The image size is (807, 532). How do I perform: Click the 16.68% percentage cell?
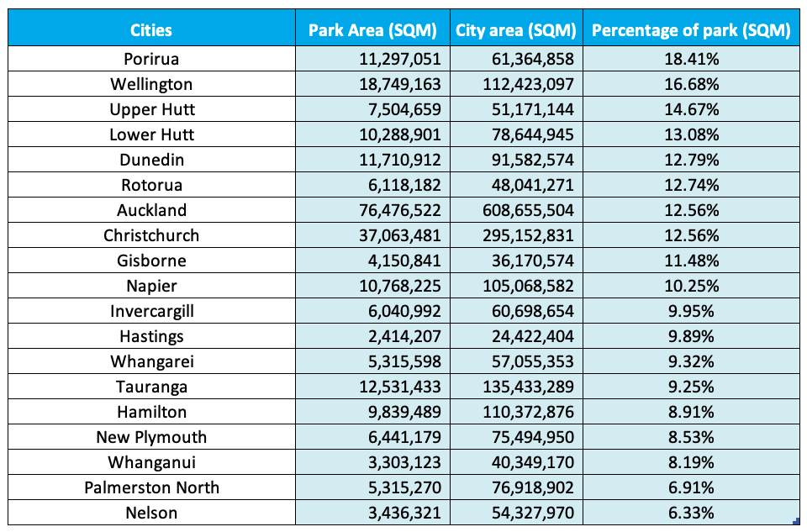(x=691, y=84)
